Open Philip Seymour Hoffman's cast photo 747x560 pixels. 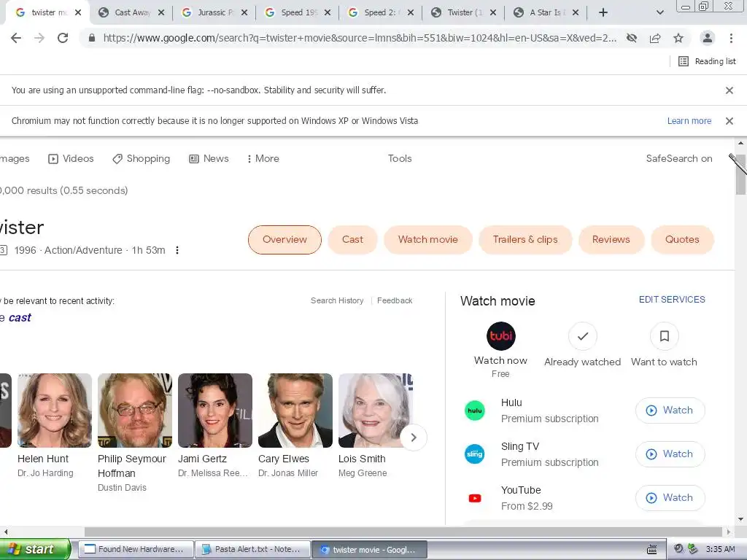pos(135,411)
